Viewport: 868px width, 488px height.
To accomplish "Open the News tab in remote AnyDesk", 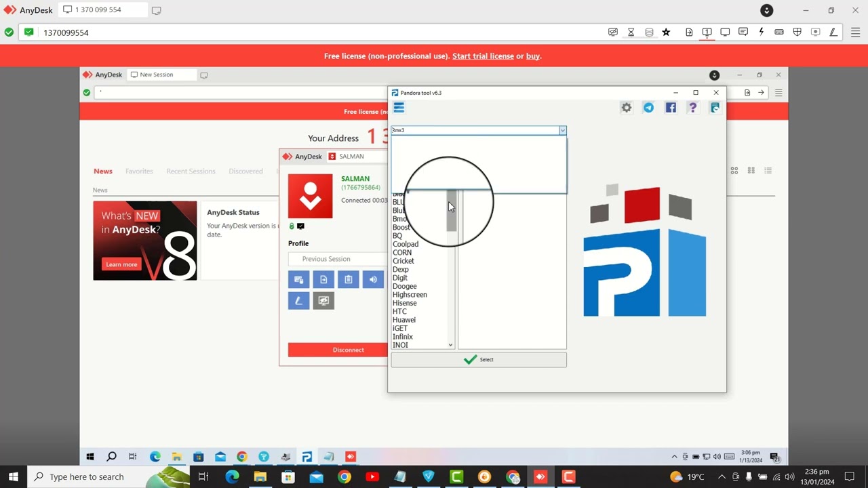I will [x=103, y=171].
